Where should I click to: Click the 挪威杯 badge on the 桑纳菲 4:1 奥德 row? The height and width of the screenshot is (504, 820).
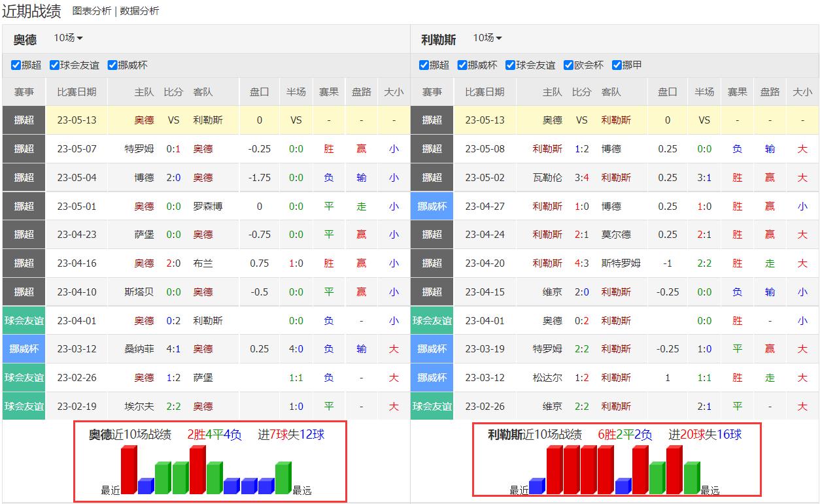[x=24, y=348]
